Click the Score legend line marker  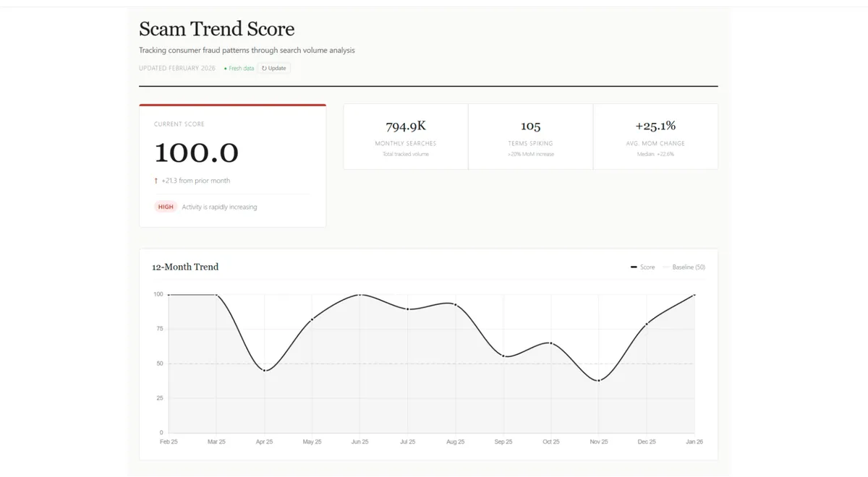coord(633,267)
